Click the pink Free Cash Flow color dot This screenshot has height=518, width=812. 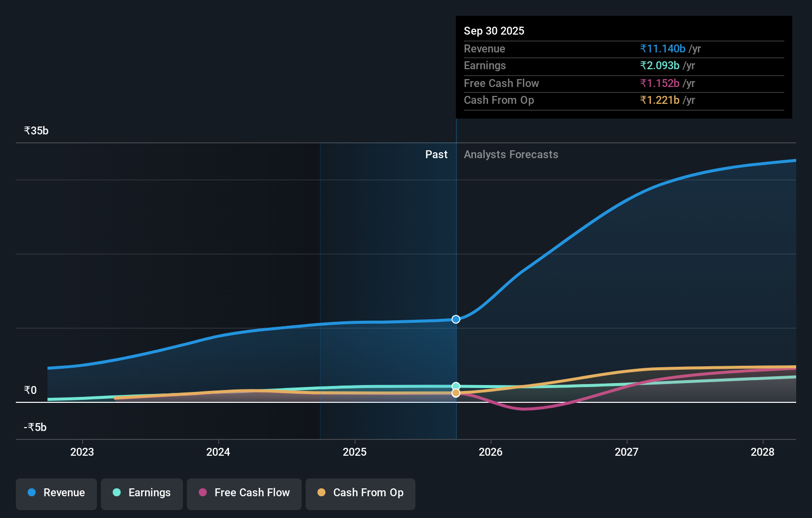coord(203,492)
